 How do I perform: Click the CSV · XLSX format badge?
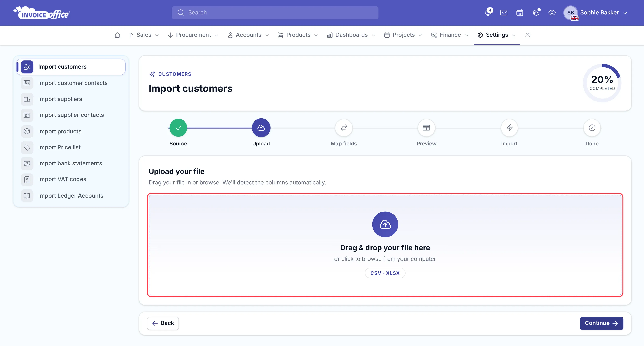385,273
